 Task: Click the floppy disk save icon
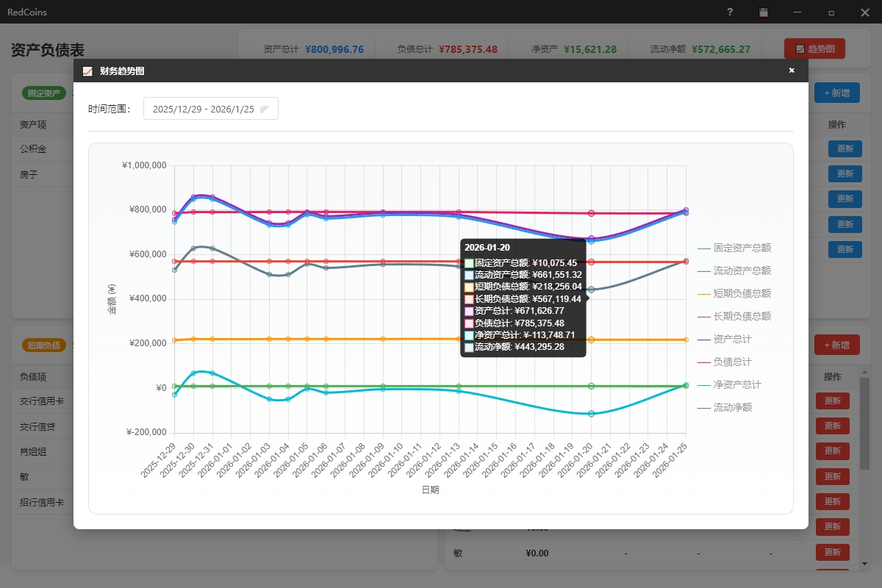point(763,12)
